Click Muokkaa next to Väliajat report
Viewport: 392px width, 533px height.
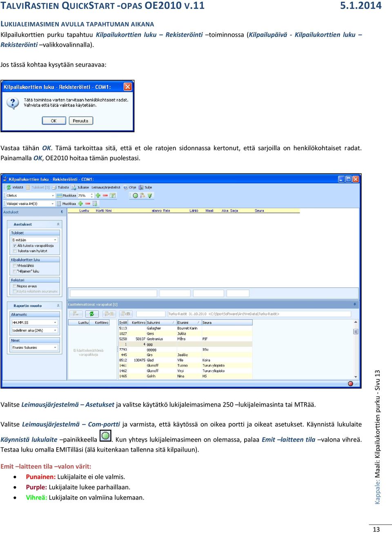click(x=66, y=204)
